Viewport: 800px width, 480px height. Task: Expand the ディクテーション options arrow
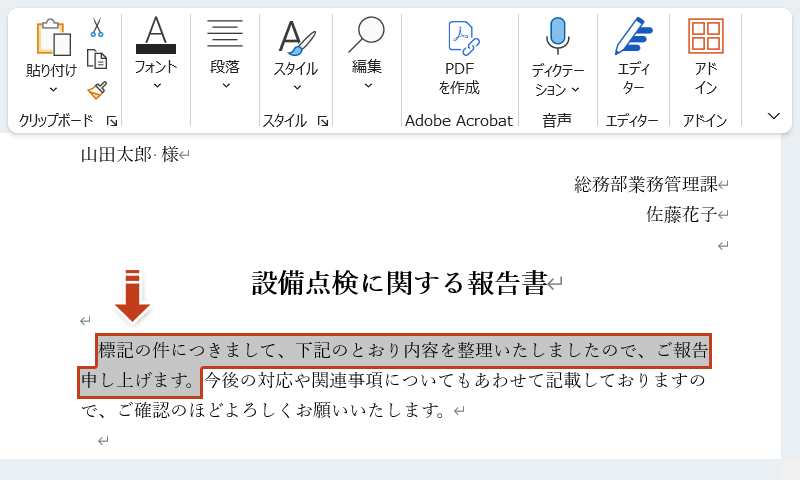(576, 90)
